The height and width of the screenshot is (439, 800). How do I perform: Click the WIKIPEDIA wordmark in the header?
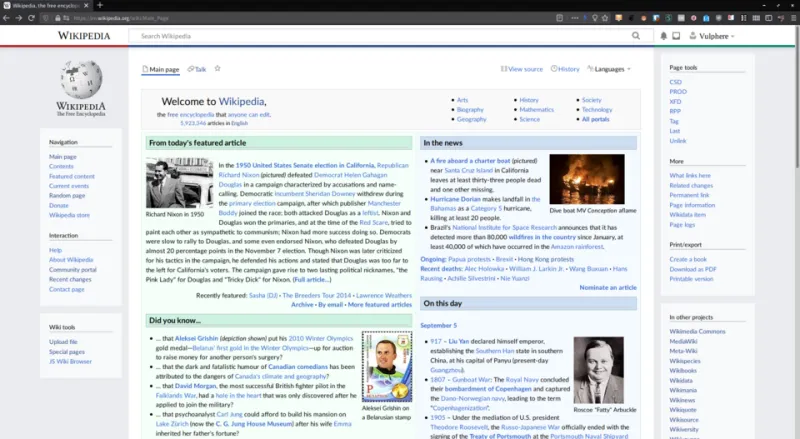[84, 36]
